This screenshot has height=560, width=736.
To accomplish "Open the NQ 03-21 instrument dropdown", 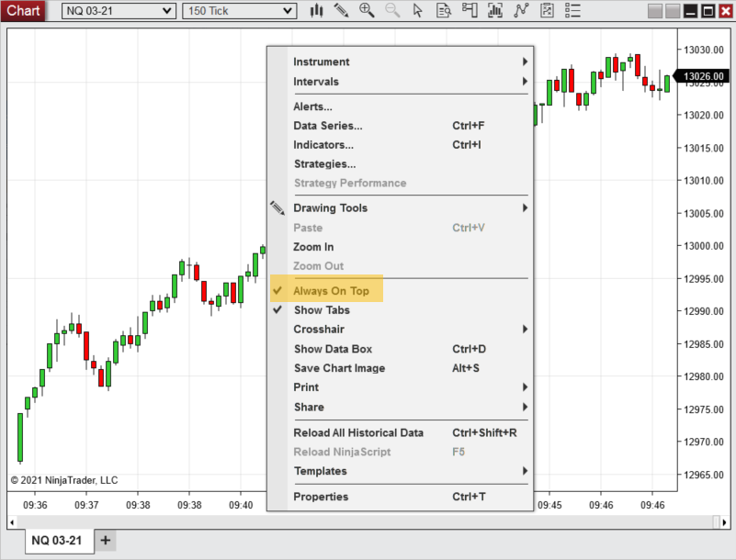I will [119, 11].
